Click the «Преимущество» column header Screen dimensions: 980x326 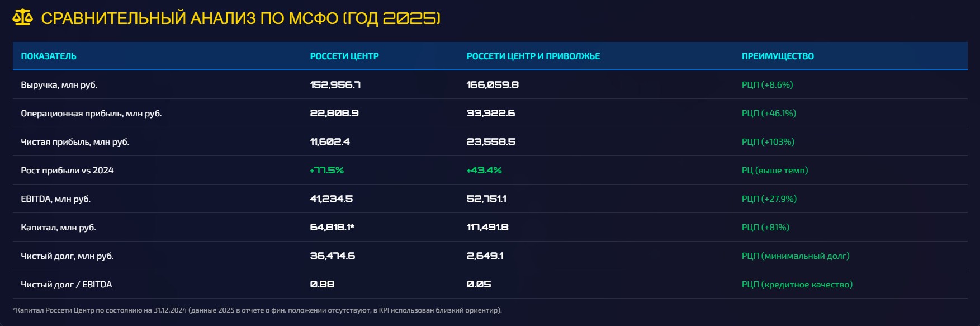[x=778, y=56]
